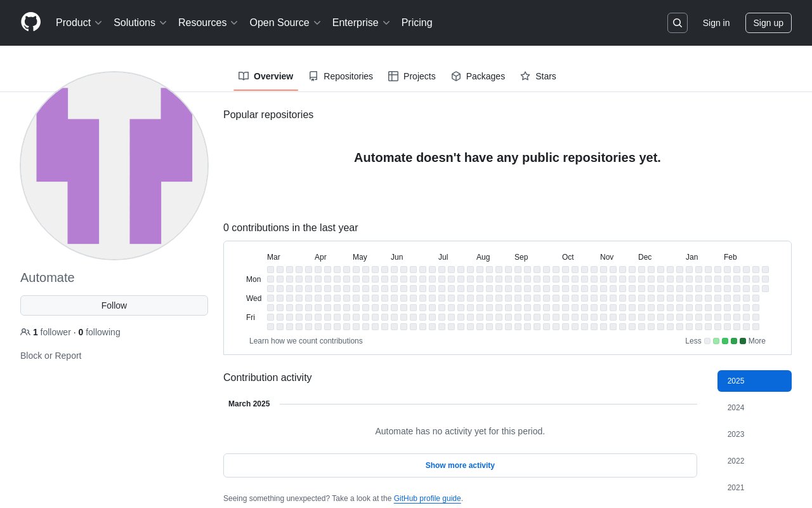Click the darkest green legend square next to More

point(743,341)
